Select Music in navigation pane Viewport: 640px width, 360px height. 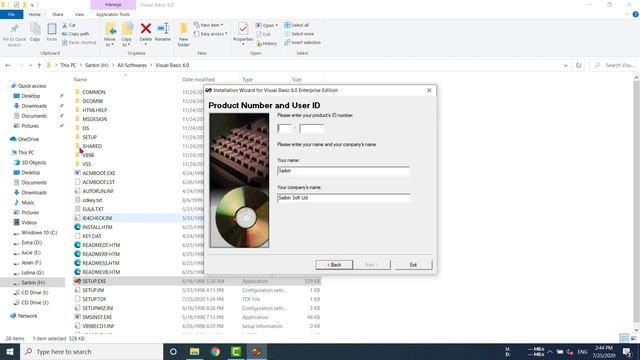click(x=28, y=202)
